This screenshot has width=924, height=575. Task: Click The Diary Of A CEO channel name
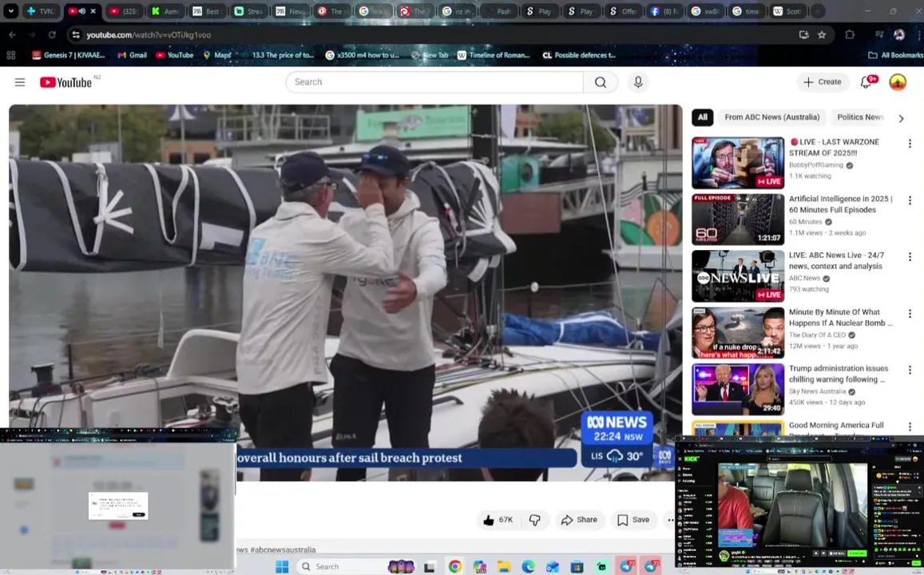(817, 335)
